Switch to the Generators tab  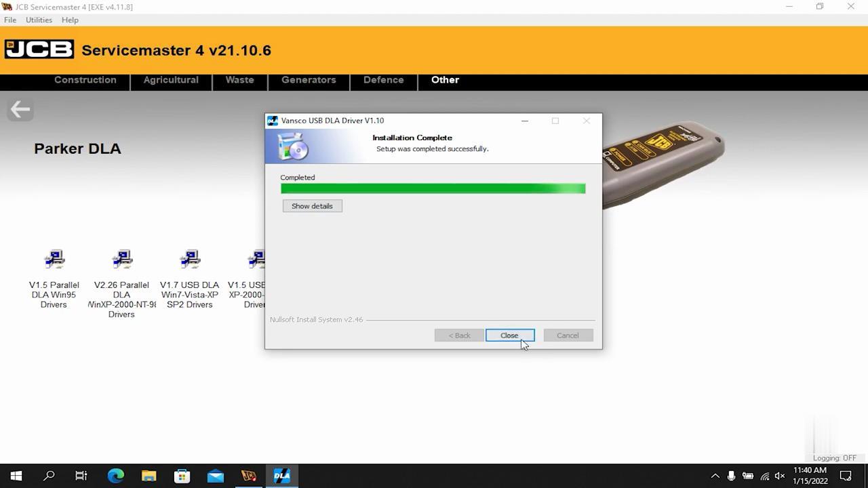tap(309, 80)
